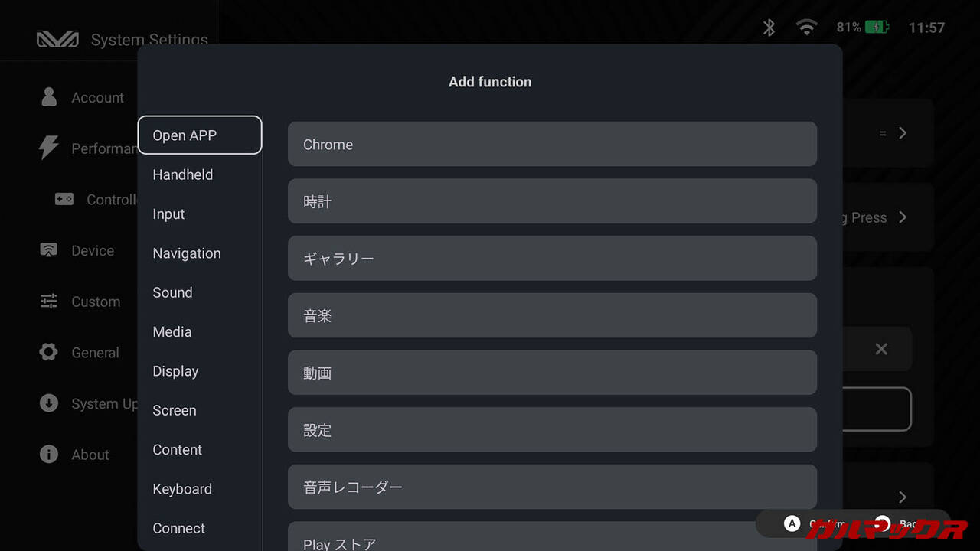Pick the ギャラリー app option
980x551 pixels.
(552, 258)
